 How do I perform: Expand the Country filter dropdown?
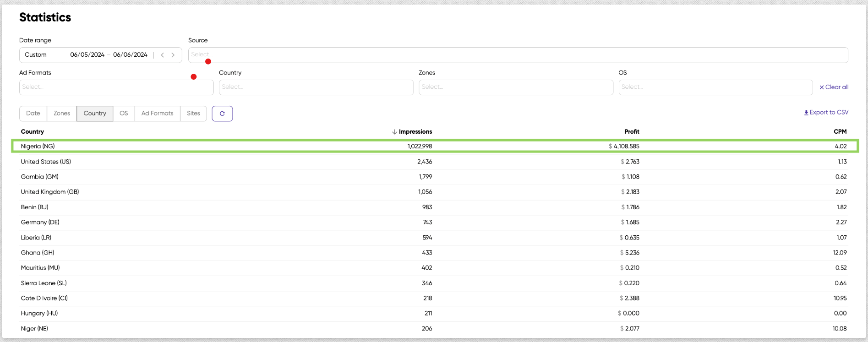coord(316,87)
